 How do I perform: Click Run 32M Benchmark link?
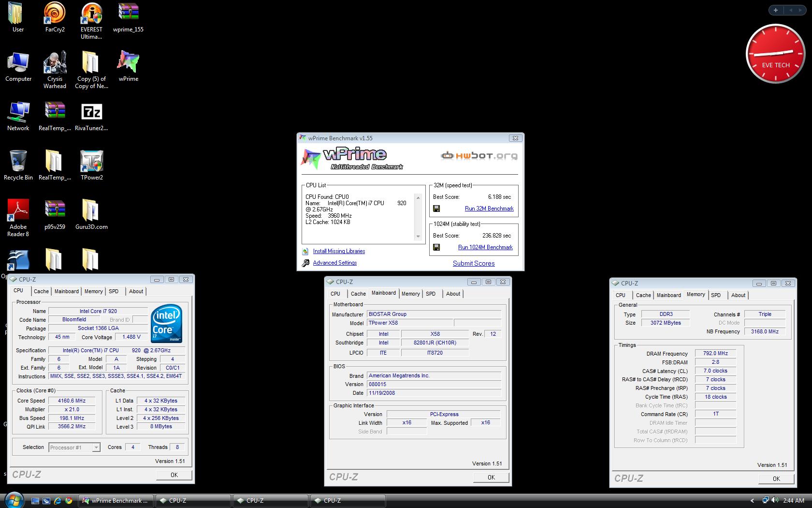click(489, 209)
